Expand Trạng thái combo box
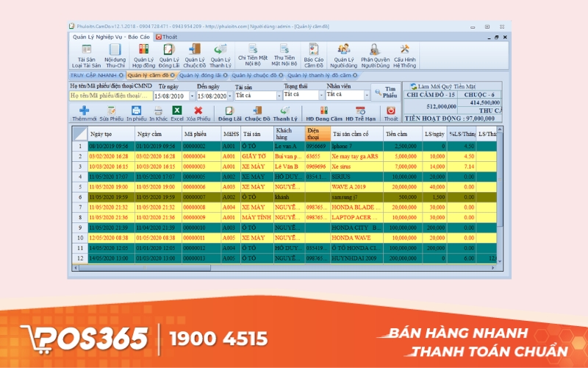 tap(321, 96)
